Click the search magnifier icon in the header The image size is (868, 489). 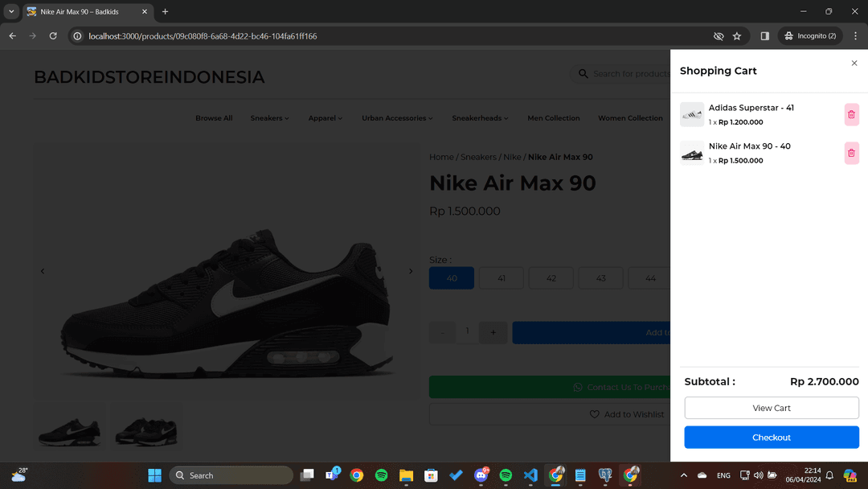(x=583, y=74)
